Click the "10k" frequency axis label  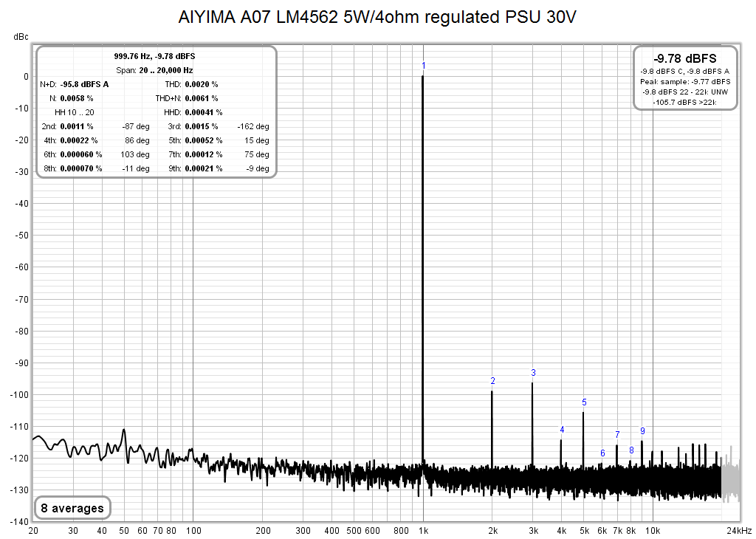pos(653,531)
